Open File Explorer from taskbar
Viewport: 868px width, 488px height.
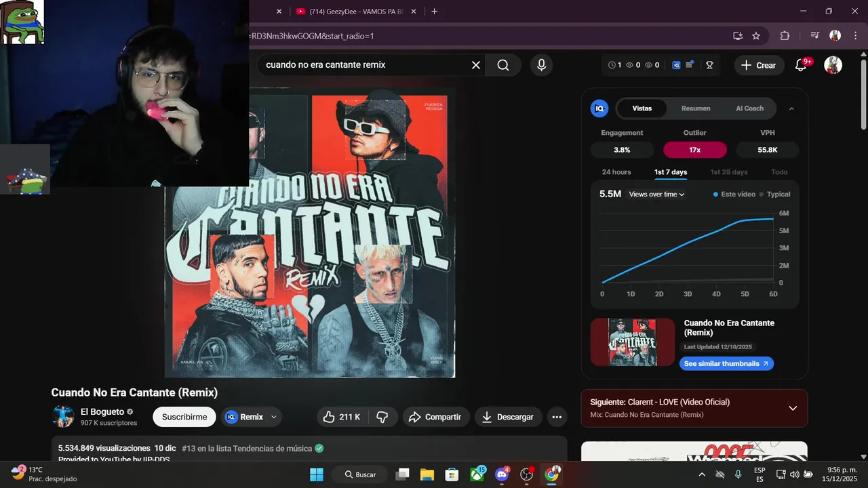tap(427, 474)
